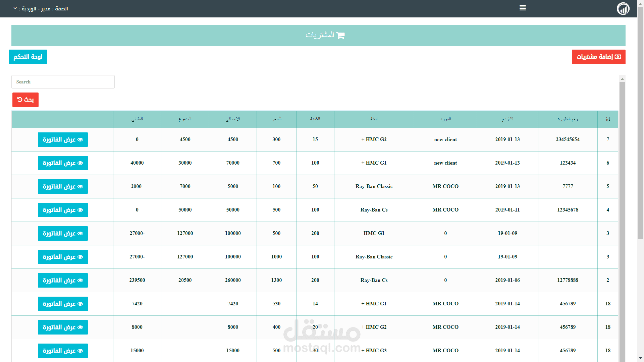Screen dimensions: 644x362
Task: View invoice for 12778888 row
Action: point(63,281)
